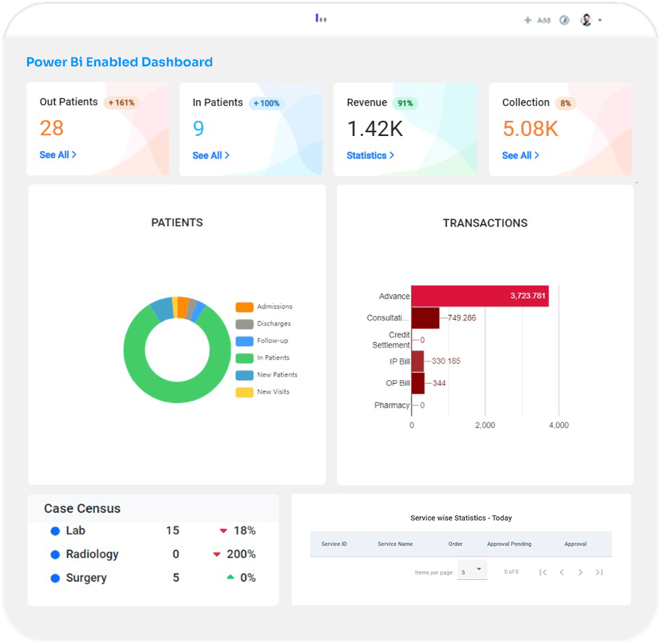Open the items per page dropdown
Viewport: 661px width, 644px height.
[x=473, y=570]
